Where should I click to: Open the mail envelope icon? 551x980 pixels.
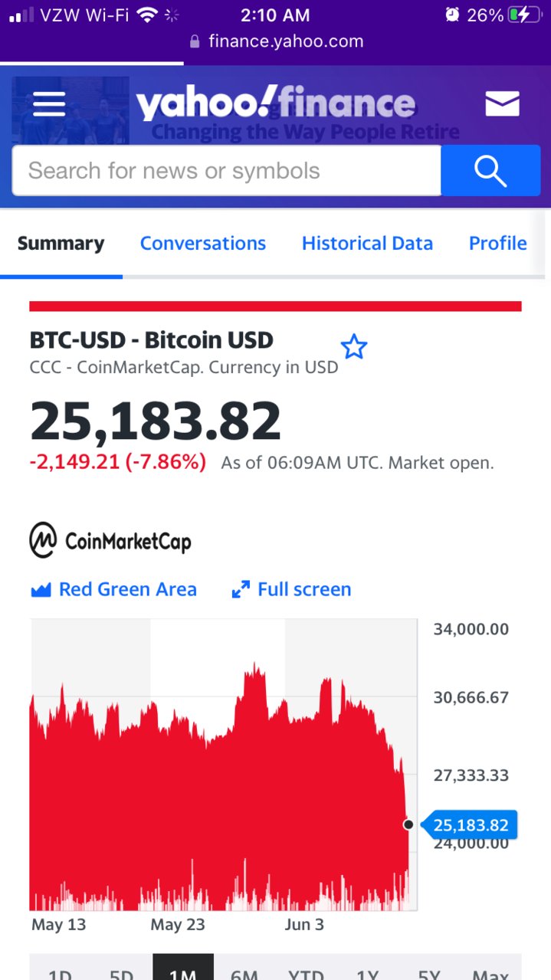pos(503,103)
